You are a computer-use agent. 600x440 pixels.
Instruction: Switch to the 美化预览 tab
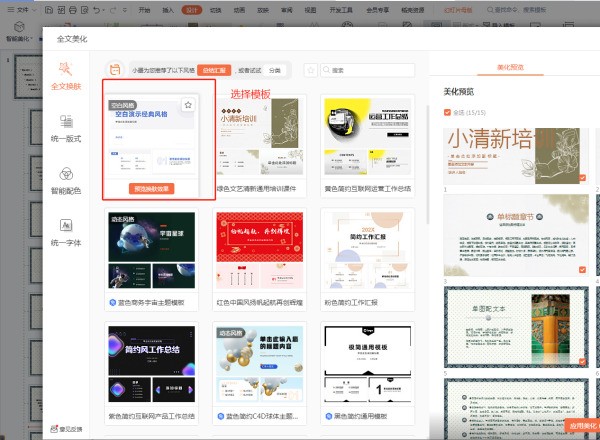click(509, 68)
